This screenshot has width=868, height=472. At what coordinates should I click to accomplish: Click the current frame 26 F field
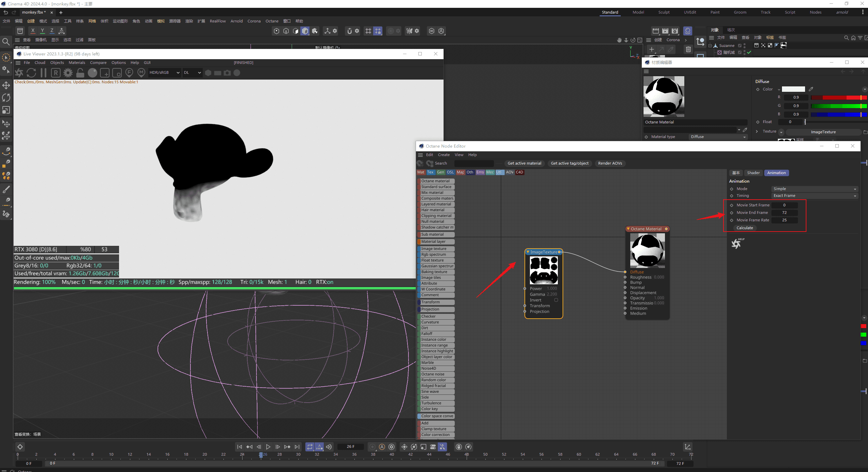tap(351, 447)
